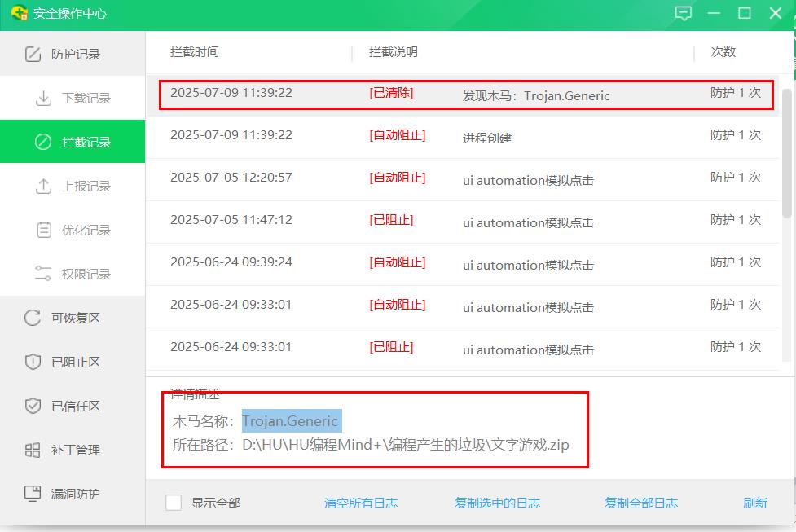The height and width of the screenshot is (532, 796).
Task: Open 防护记录 section
Action: pos(73,54)
